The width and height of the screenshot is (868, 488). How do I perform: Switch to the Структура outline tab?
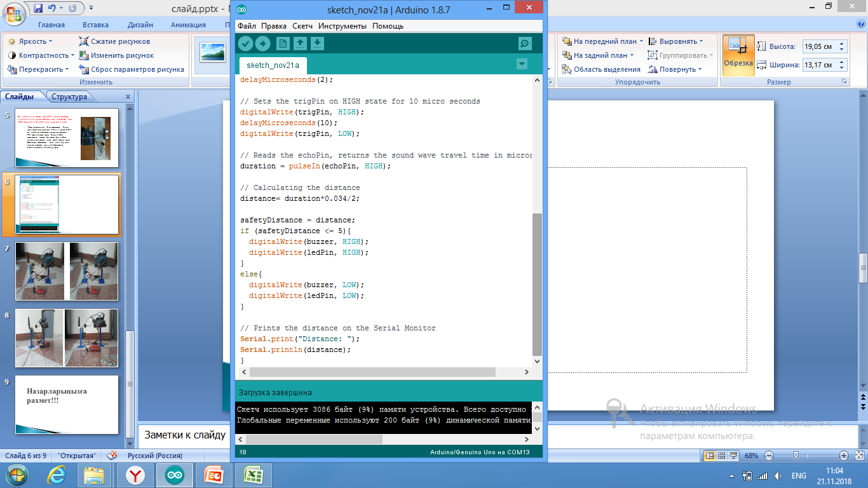click(69, 97)
